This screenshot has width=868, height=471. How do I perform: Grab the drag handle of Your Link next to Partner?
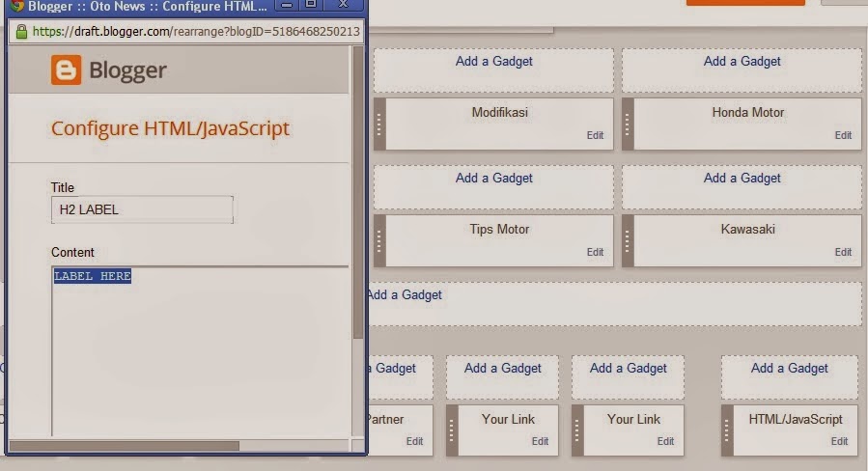(452, 430)
